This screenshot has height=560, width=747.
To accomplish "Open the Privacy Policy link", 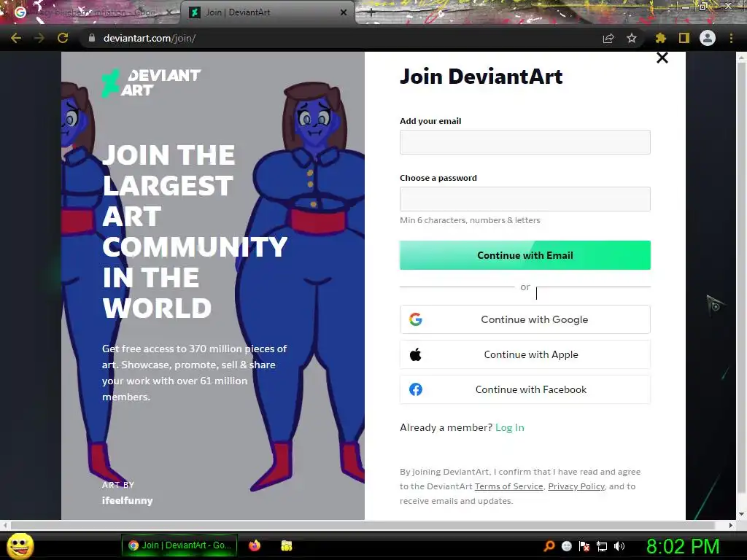I will click(x=576, y=486).
